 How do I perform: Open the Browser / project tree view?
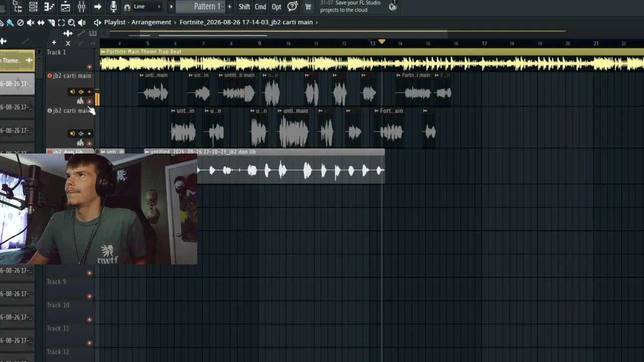pyautogui.click(x=17, y=7)
